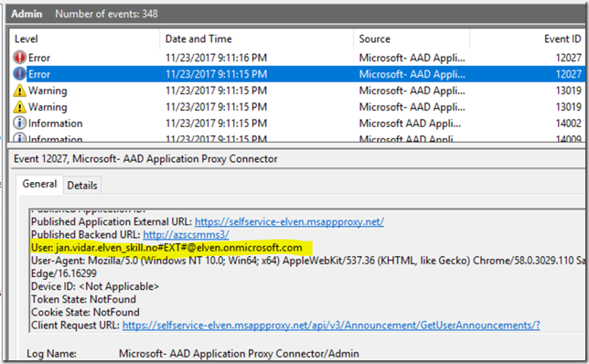Click the info icon beside Information event 14002
589x364 pixels.
pyautogui.click(x=19, y=123)
